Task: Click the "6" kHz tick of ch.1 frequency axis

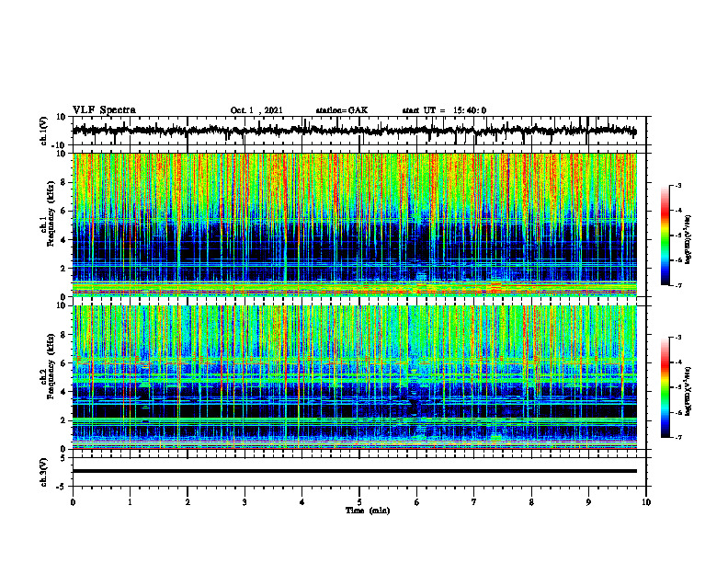Action: click(x=64, y=211)
